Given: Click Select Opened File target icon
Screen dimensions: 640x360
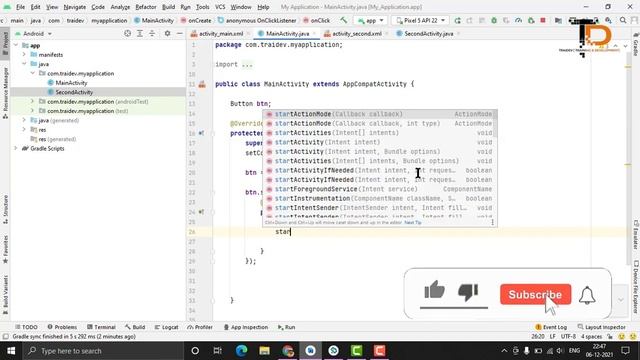Looking at the screenshot, I should 127,33.
